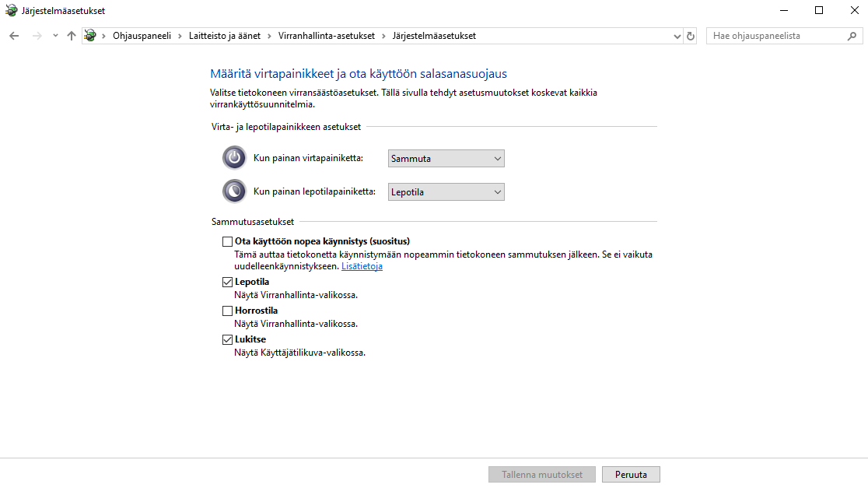The image size is (868, 488).
Task: Click the sleep button moon icon
Action: tap(234, 191)
